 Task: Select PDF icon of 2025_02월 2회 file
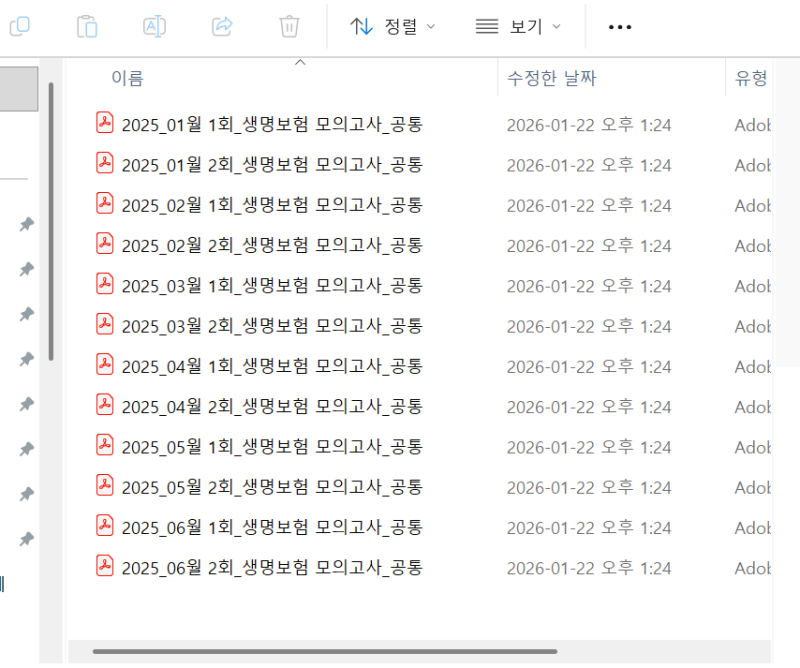pyautogui.click(x=105, y=244)
